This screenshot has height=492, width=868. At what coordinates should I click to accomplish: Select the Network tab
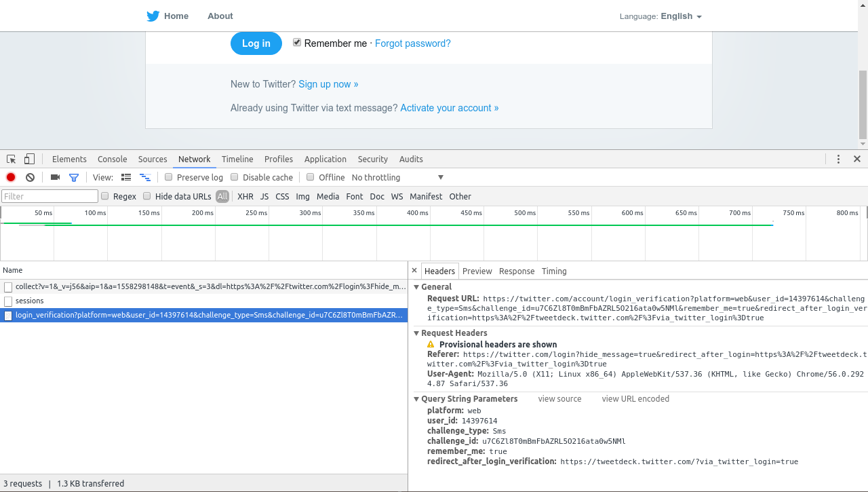(x=195, y=159)
